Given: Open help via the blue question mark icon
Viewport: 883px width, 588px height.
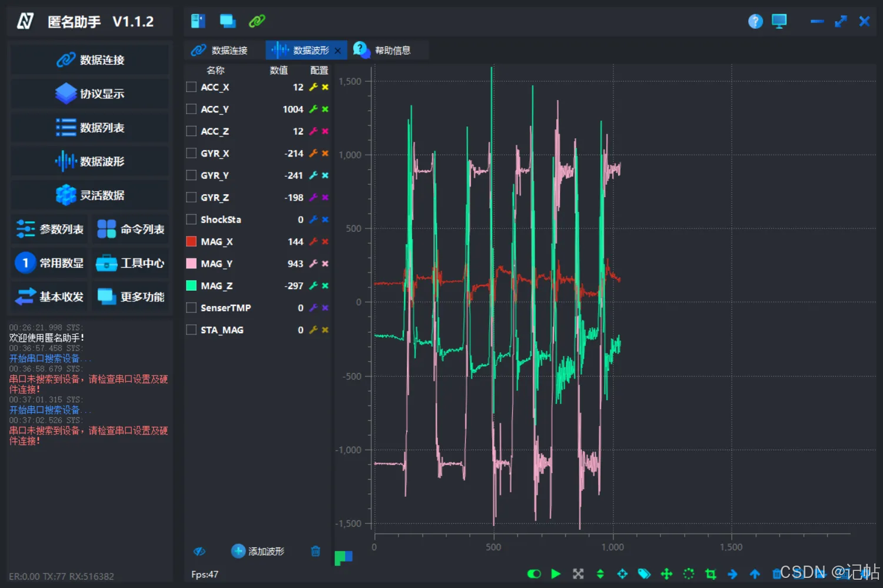Looking at the screenshot, I should pyautogui.click(x=756, y=22).
